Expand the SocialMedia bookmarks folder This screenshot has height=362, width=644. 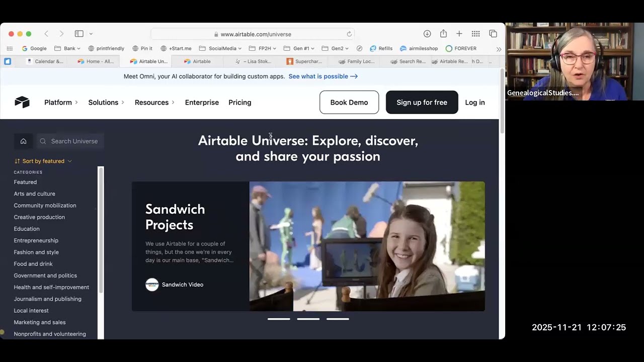click(220, 48)
